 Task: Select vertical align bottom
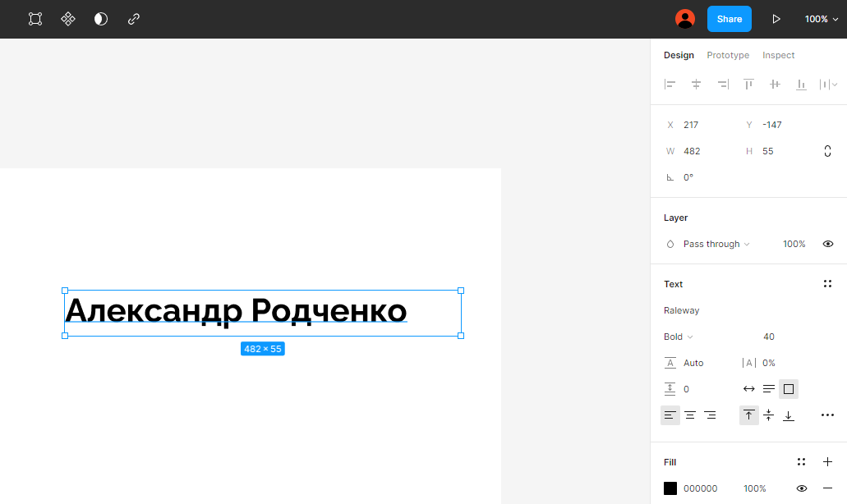click(x=789, y=415)
